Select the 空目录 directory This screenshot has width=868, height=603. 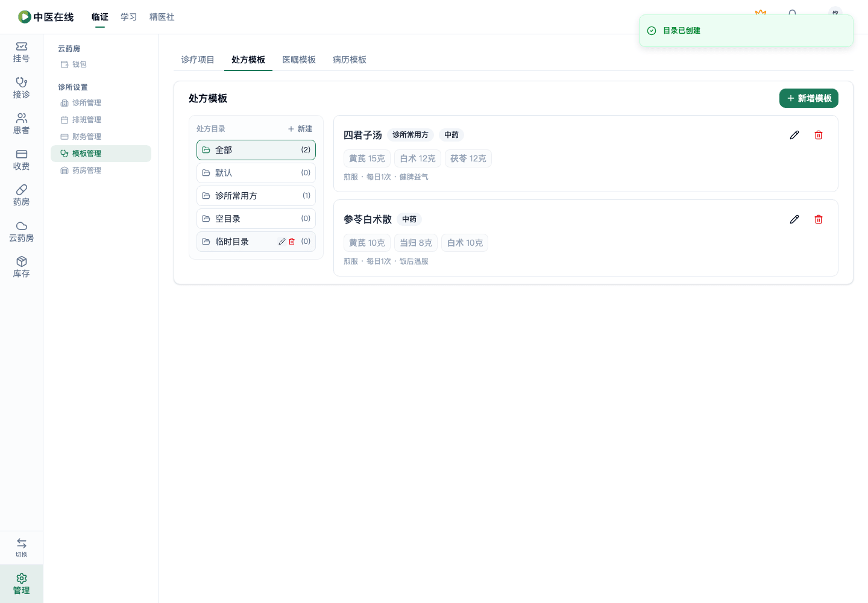coord(256,219)
